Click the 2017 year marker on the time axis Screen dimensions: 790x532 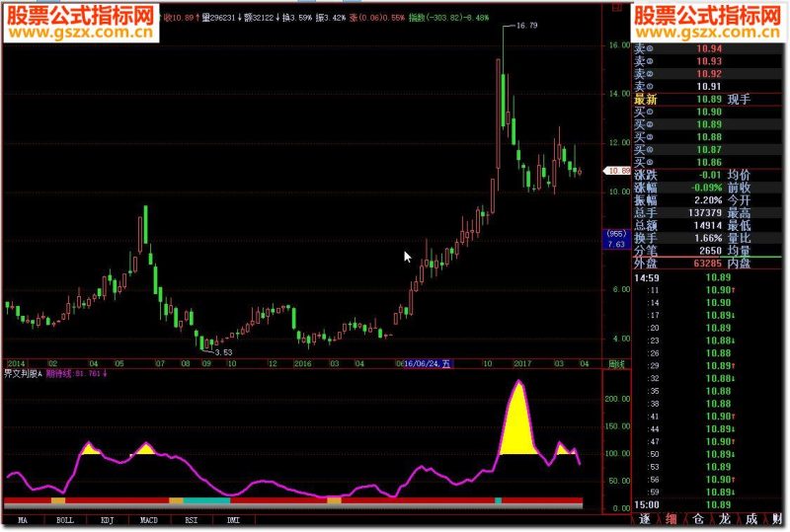[522, 364]
